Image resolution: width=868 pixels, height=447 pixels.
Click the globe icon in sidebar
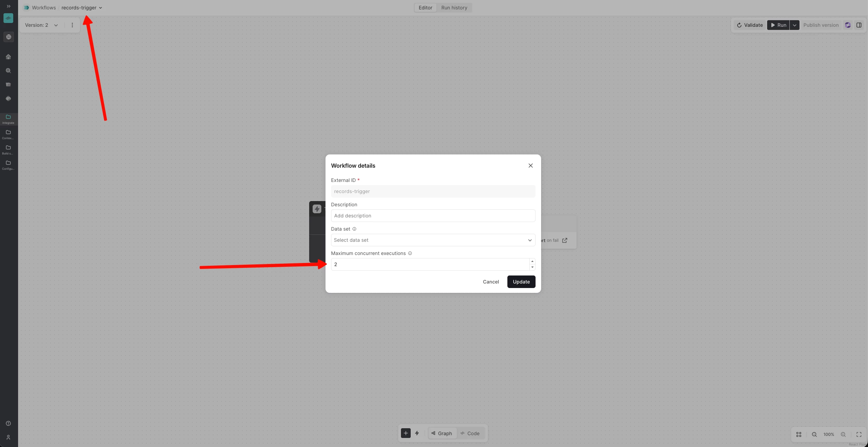[8, 37]
